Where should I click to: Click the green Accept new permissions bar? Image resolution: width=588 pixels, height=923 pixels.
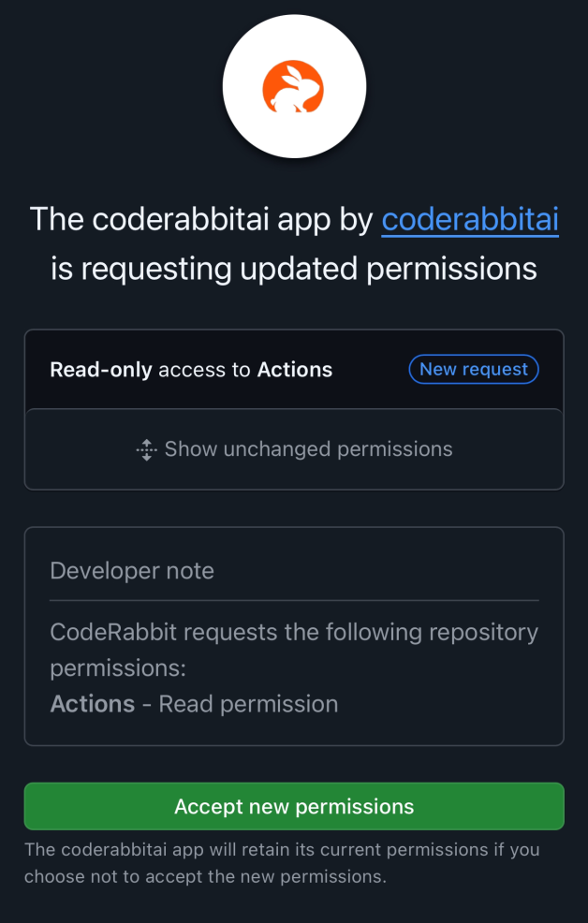click(x=294, y=806)
